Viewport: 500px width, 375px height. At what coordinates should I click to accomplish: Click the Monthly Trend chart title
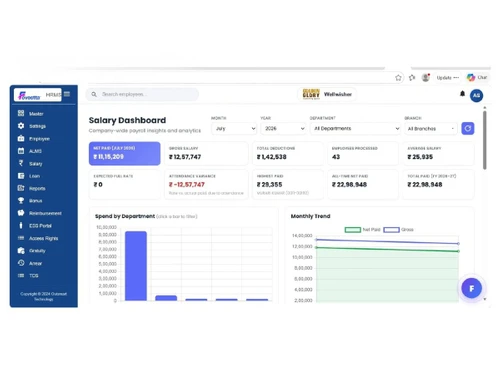pyautogui.click(x=310, y=216)
